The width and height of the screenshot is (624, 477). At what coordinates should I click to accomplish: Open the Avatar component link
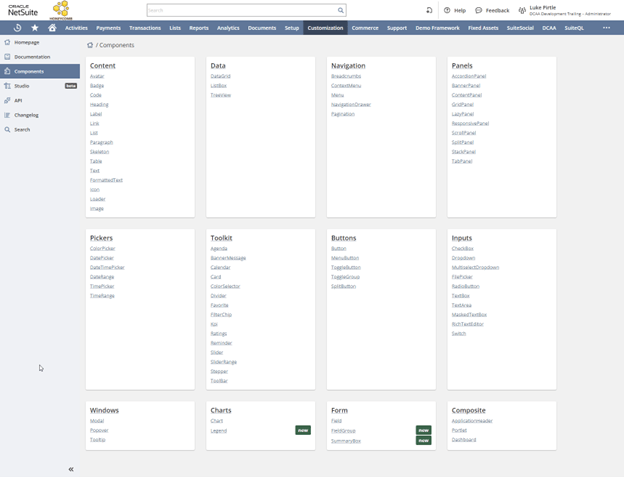pos(97,76)
